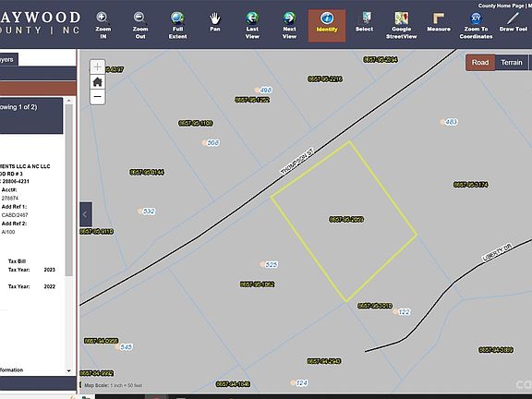Click address point 124 on map
This screenshot has height=399, width=532.
tap(299, 383)
